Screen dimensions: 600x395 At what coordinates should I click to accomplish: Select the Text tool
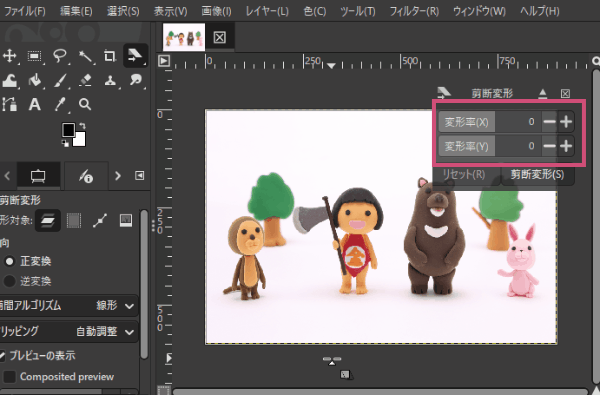click(x=34, y=104)
